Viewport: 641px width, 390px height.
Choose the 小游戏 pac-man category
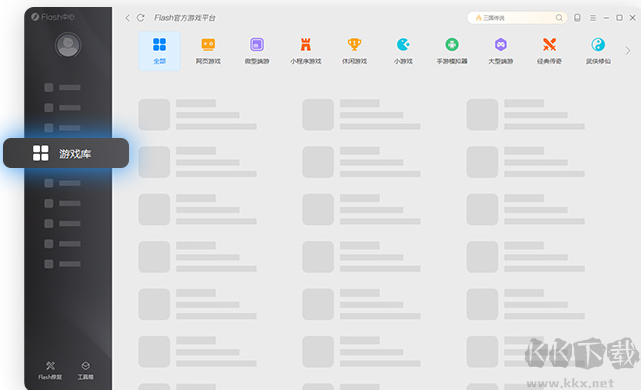point(403,51)
